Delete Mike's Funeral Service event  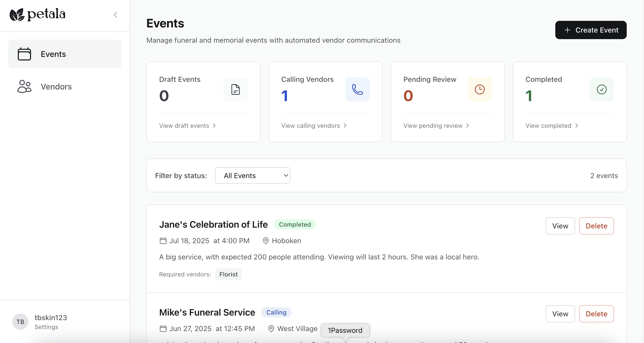coord(596,314)
